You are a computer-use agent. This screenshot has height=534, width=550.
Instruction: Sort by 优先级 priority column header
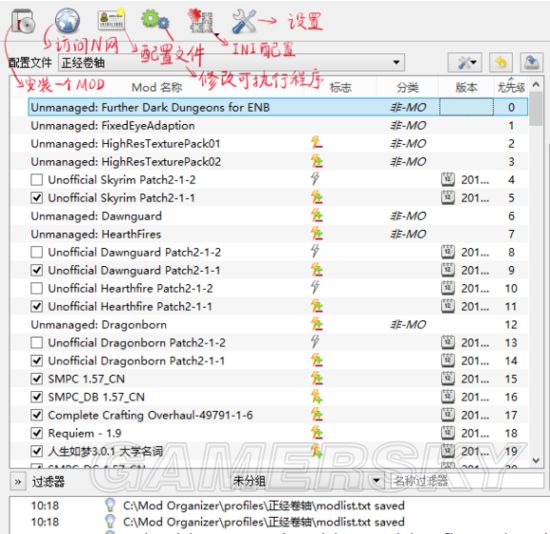[511, 87]
